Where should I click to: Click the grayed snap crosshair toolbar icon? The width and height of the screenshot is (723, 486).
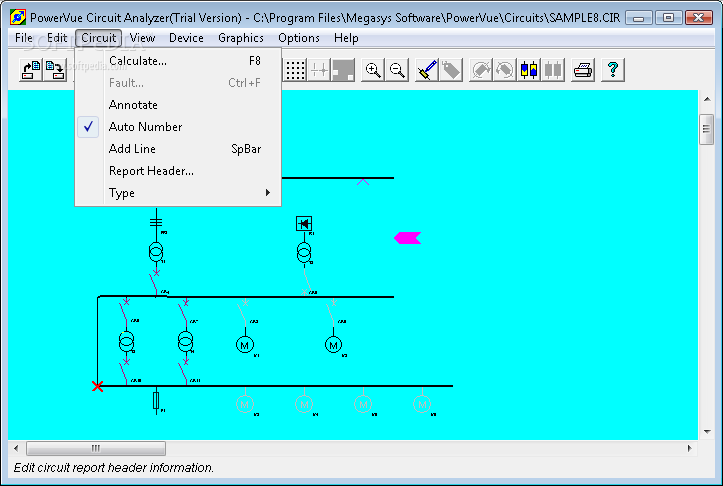(319, 70)
